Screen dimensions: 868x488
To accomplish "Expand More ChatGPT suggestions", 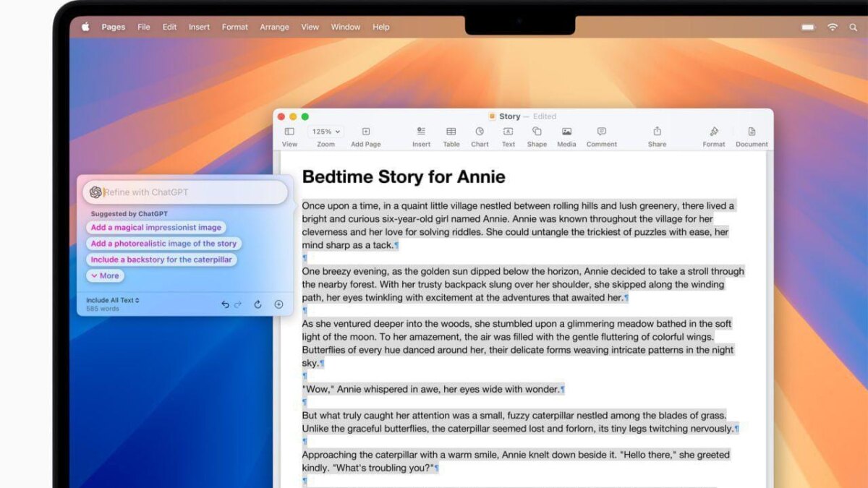I will (106, 275).
